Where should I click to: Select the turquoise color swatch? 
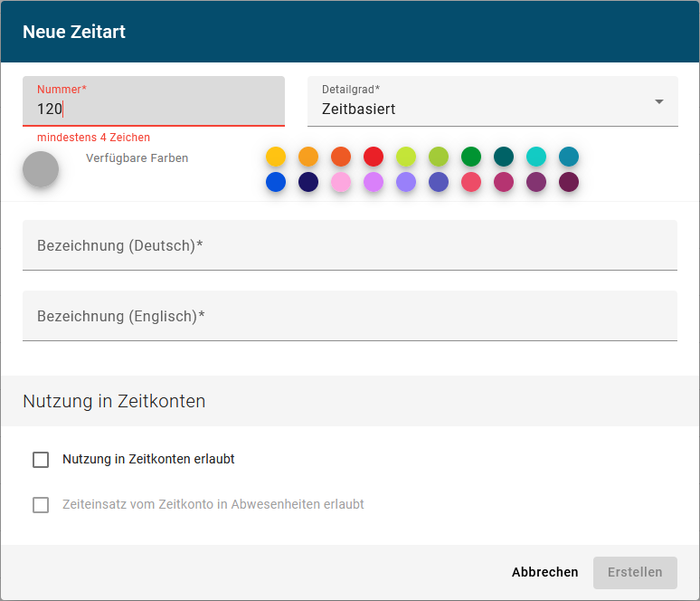click(x=536, y=157)
